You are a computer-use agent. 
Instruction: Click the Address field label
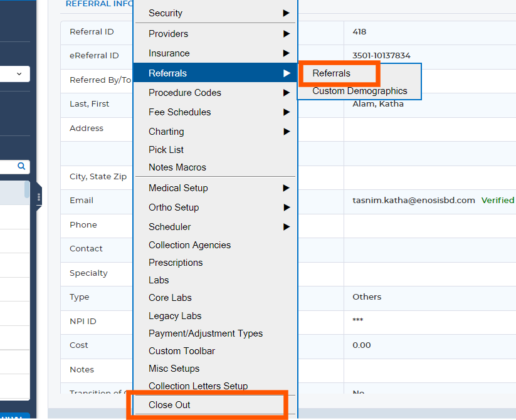87,129
